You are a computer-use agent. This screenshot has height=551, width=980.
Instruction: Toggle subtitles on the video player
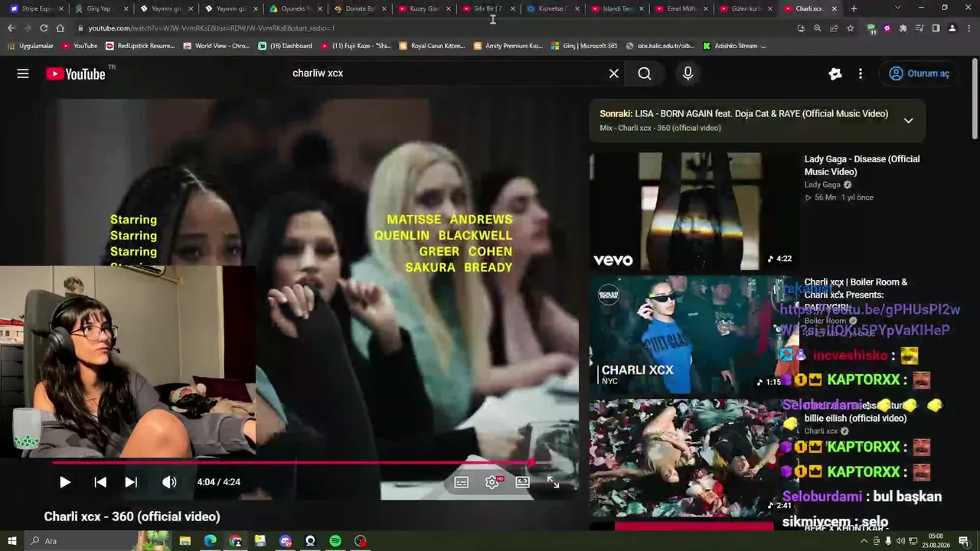tap(461, 482)
